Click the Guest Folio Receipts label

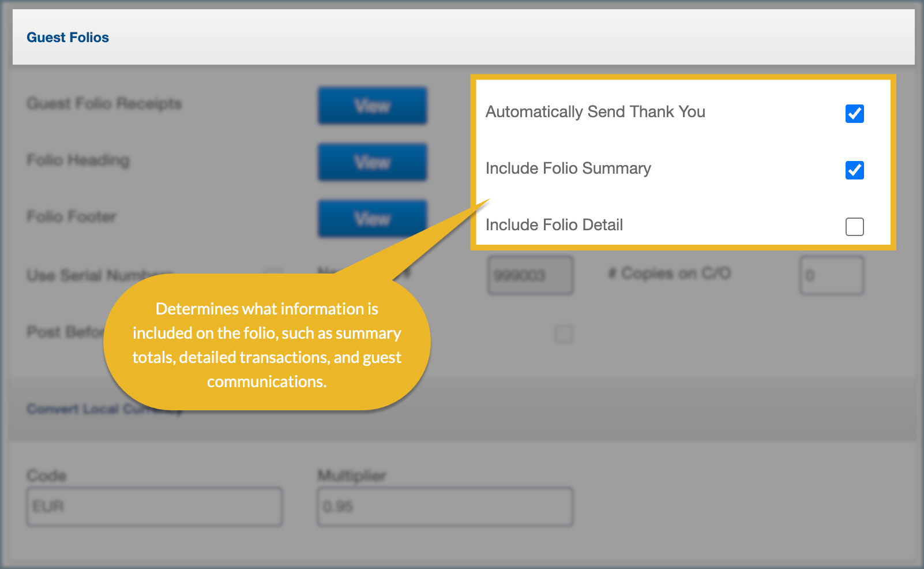(x=104, y=104)
